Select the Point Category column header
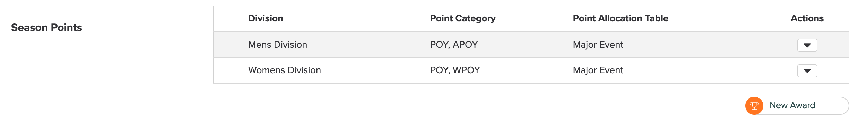The width and height of the screenshot is (868, 132). coord(463,19)
